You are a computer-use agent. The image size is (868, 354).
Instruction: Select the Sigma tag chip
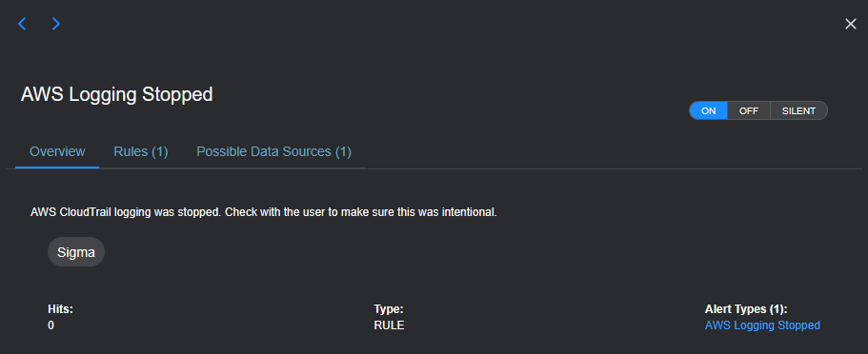[x=76, y=252]
